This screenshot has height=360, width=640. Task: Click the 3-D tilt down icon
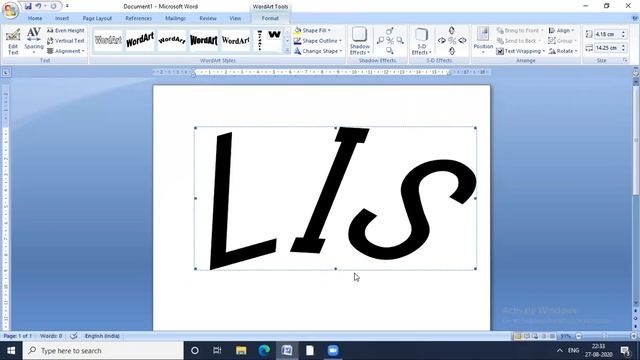pyautogui.click(x=451, y=51)
